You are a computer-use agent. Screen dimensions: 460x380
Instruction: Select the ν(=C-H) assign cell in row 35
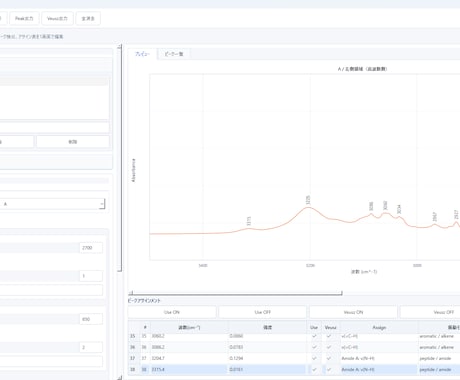[379, 336]
